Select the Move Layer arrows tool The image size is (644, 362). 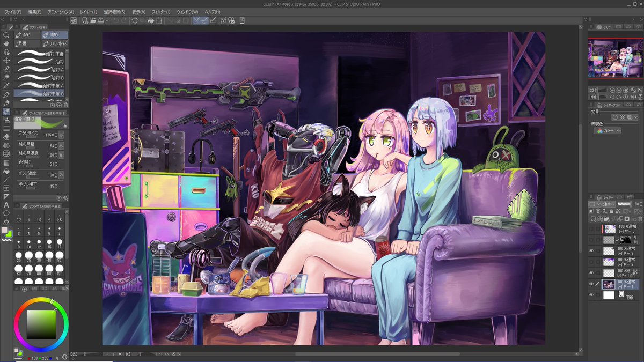[6, 60]
